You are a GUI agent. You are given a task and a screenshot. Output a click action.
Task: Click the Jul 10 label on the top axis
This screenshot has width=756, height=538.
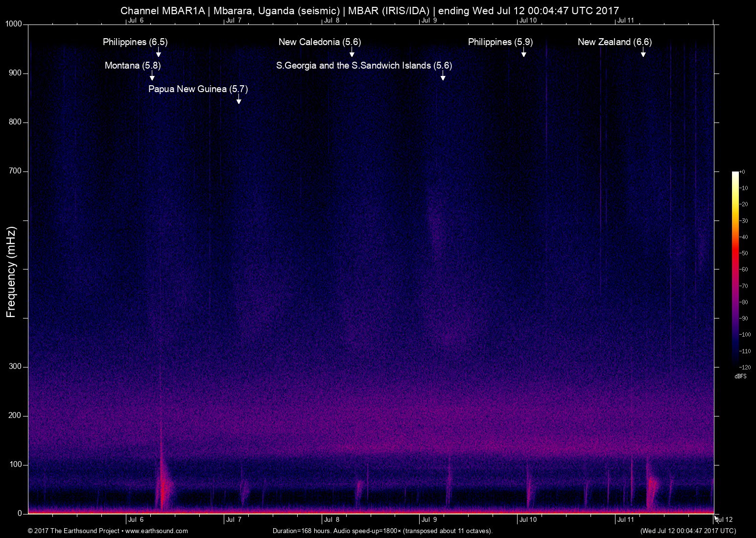(528, 21)
